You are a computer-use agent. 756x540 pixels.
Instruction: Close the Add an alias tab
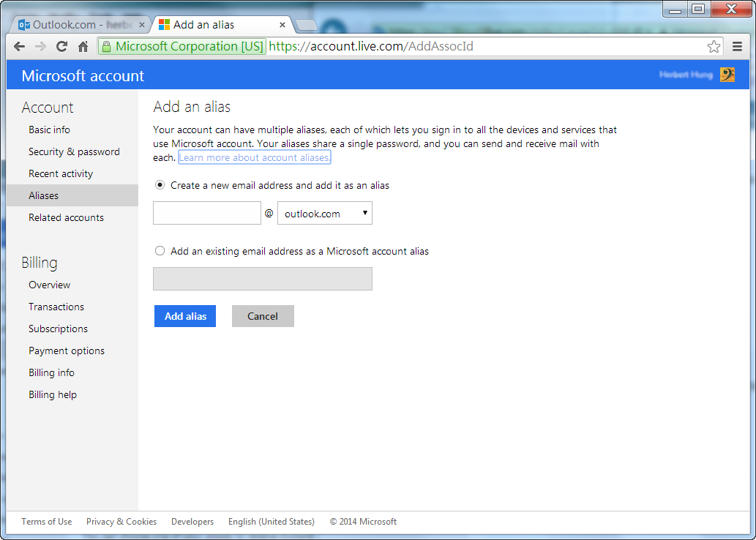click(282, 25)
